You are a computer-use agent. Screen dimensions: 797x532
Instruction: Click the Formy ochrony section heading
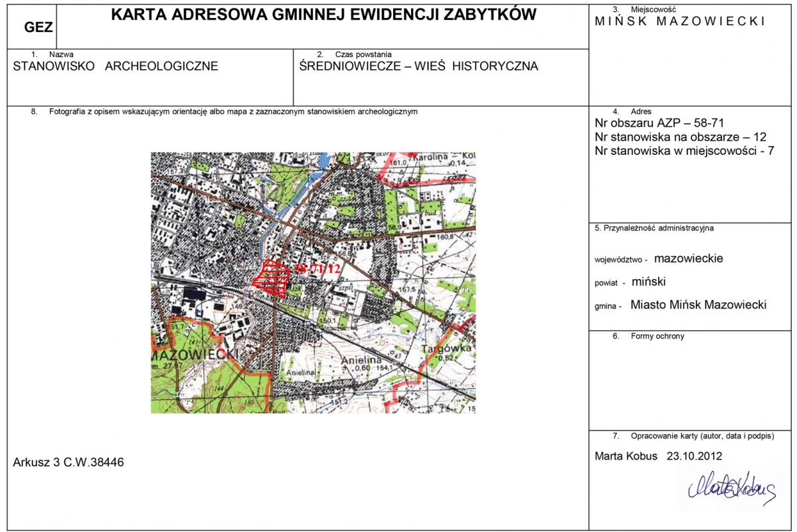point(657,336)
